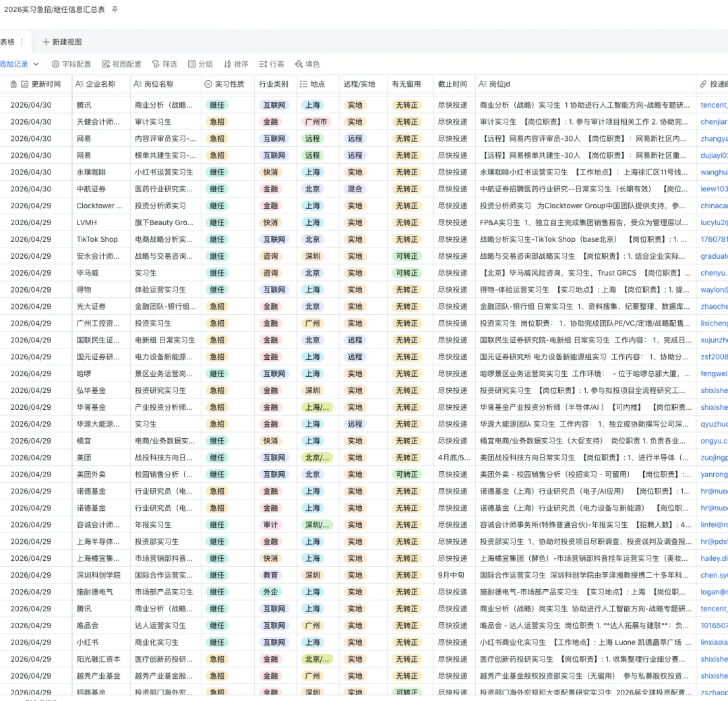Select the 永璞咖啡 company cell
This screenshot has width=728, height=701.
(x=100, y=173)
